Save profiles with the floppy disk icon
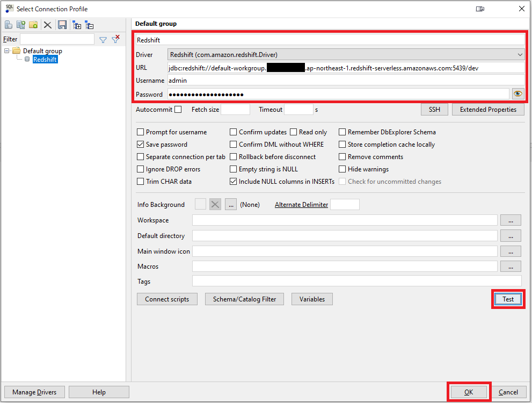532x403 pixels. (62, 25)
